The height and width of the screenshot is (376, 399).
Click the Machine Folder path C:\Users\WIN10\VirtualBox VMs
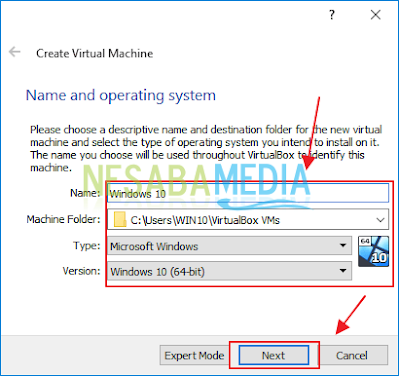pyautogui.click(x=205, y=220)
